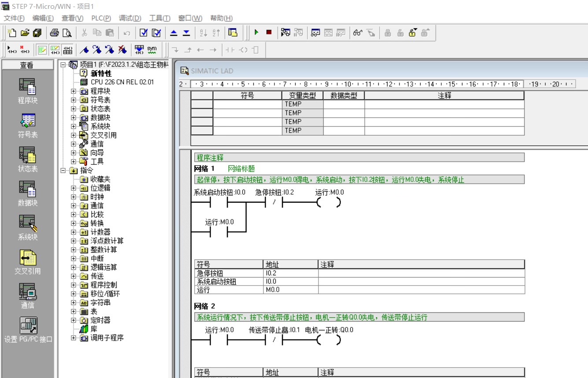Image resolution: width=588 pixels, height=378 pixels.
Task: Expand the 时钟 instruction folder
Action: pyautogui.click(x=74, y=197)
